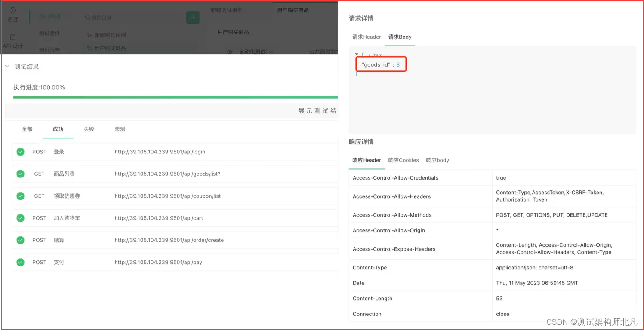Select the 商品列表 step name

click(x=64, y=174)
